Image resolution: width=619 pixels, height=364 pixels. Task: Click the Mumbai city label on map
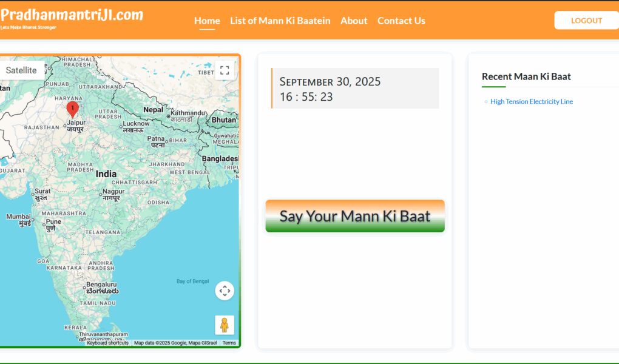[x=18, y=217]
